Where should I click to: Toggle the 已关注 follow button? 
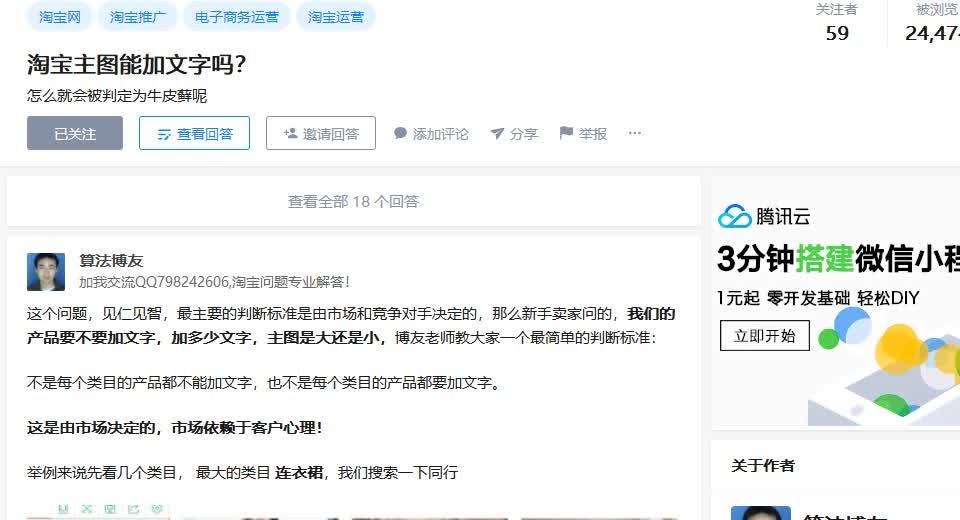point(75,133)
